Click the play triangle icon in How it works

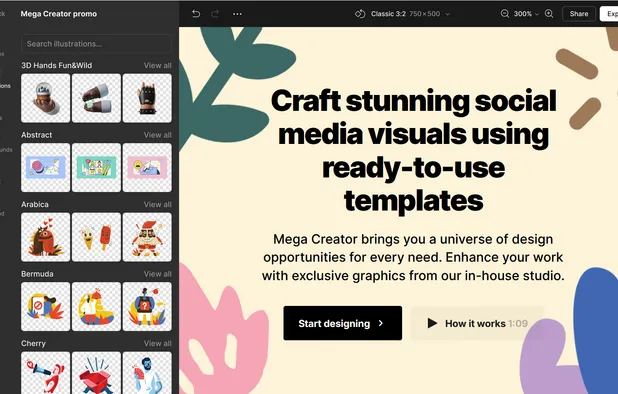click(x=432, y=323)
